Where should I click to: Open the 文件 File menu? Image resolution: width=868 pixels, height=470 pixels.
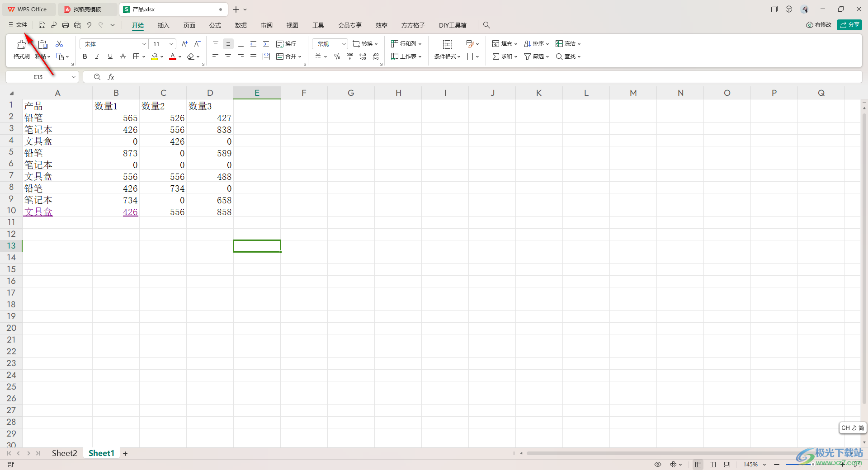click(x=18, y=25)
